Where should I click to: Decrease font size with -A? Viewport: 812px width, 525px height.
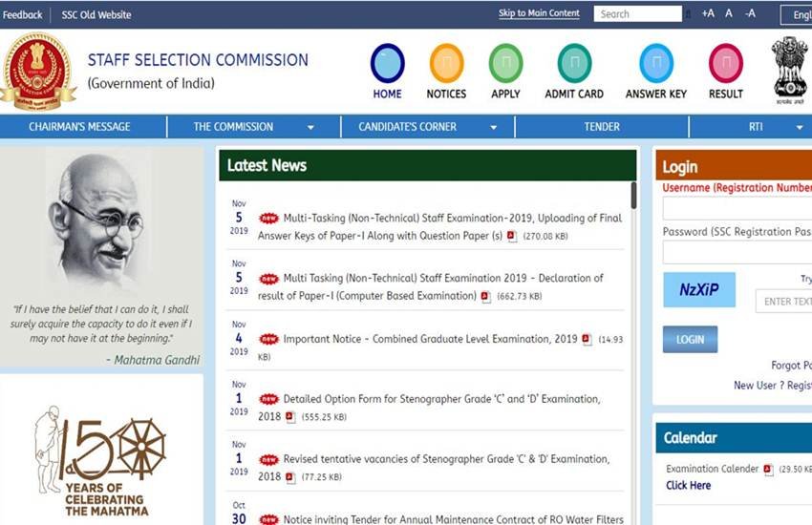tap(750, 13)
